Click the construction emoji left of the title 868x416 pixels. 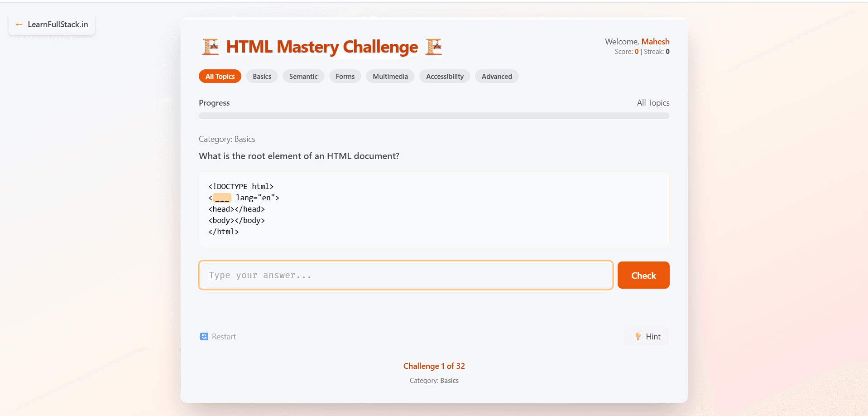point(210,47)
